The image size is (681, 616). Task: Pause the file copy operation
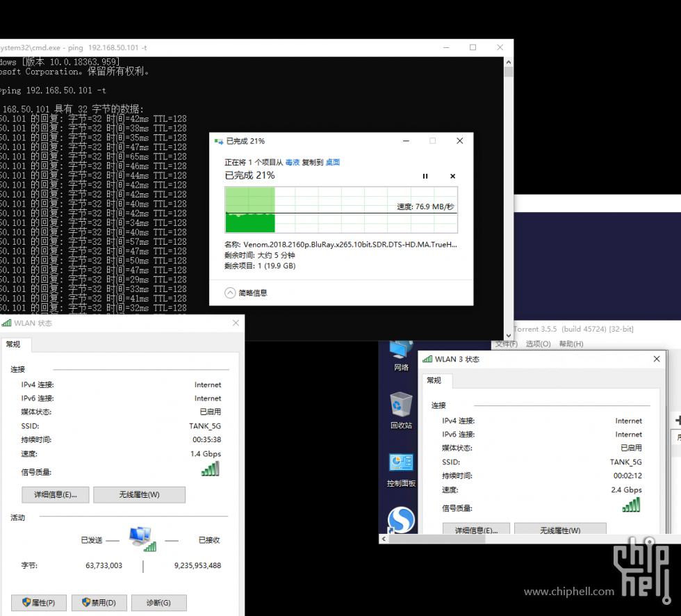425,176
